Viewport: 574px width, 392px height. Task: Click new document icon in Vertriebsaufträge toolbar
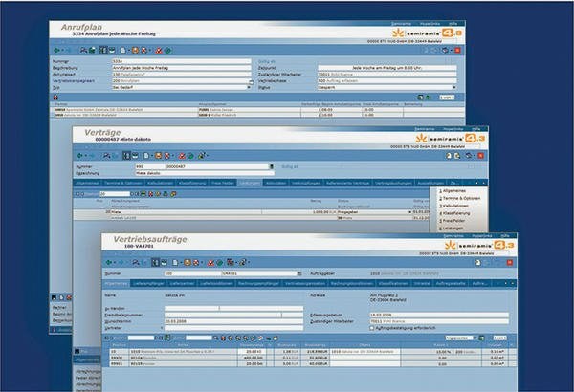[175, 262]
